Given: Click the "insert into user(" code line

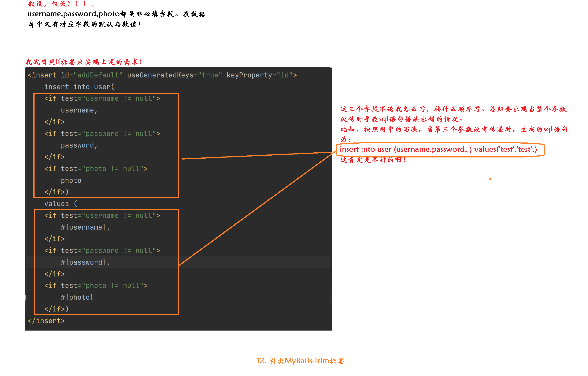Looking at the screenshot, I should coord(79,87).
